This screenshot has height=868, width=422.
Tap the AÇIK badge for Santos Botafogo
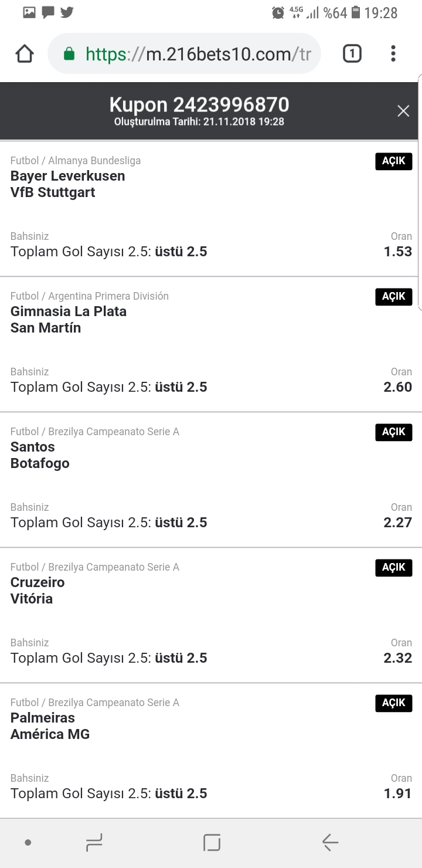coord(394,432)
